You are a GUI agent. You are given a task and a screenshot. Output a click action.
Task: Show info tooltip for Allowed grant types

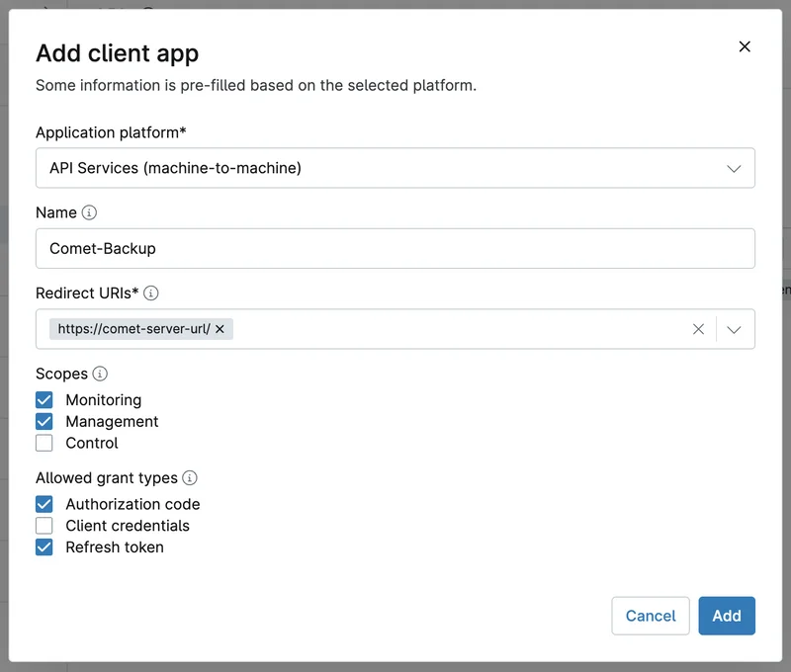[x=190, y=478]
